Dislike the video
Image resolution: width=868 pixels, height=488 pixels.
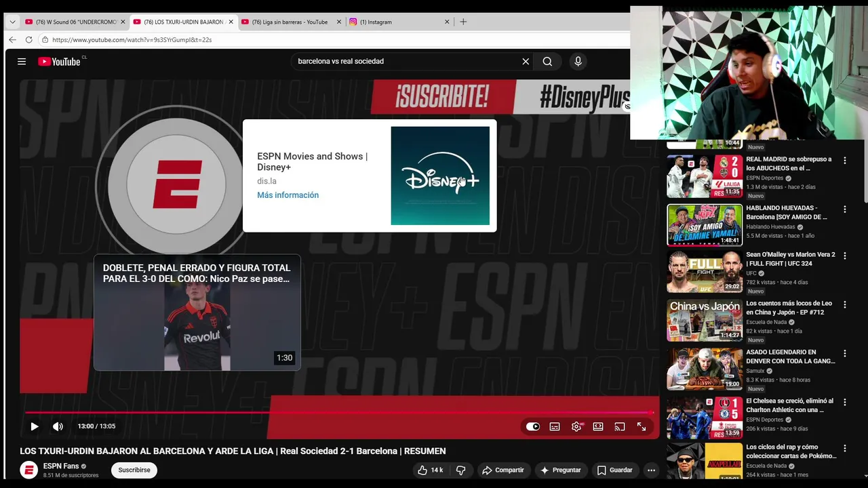[x=461, y=470]
